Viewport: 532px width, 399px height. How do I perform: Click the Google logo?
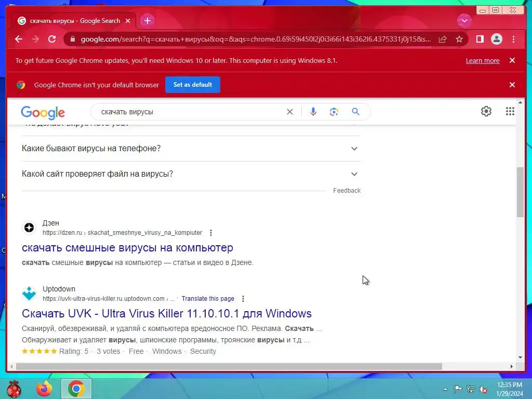pyautogui.click(x=43, y=112)
